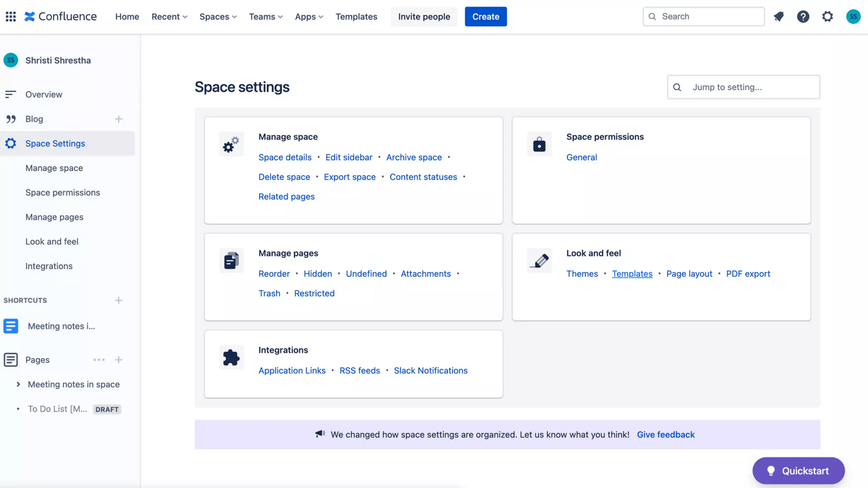
Task: Click the settings gear in top bar
Action: point(827,17)
